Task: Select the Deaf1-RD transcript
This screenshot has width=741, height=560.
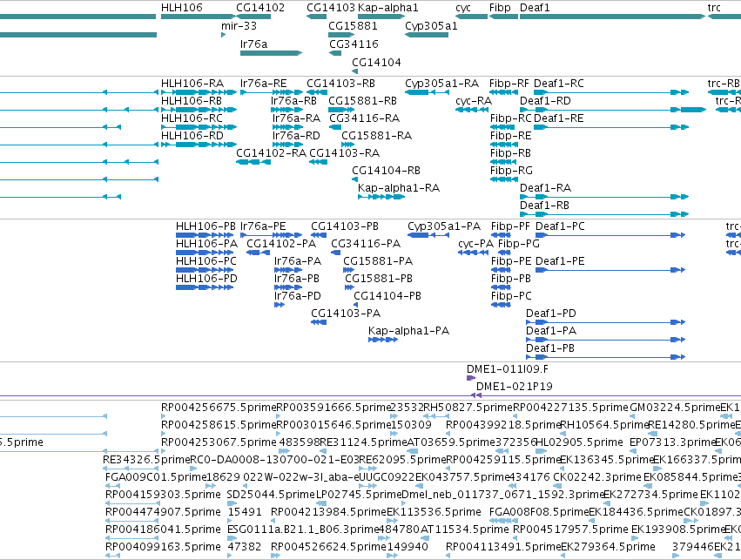Action: click(x=613, y=110)
